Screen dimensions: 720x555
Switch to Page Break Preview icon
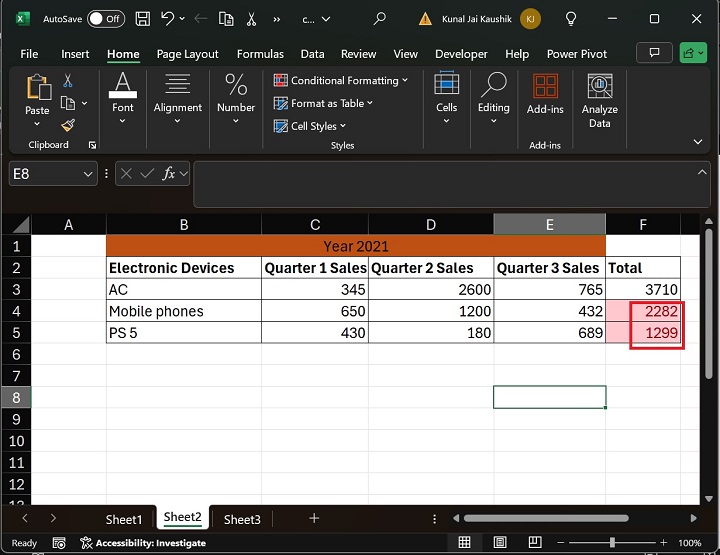tap(534, 543)
